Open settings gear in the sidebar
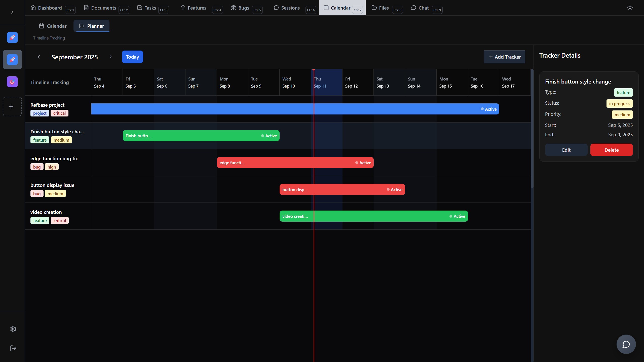644x362 pixels. 13,329
